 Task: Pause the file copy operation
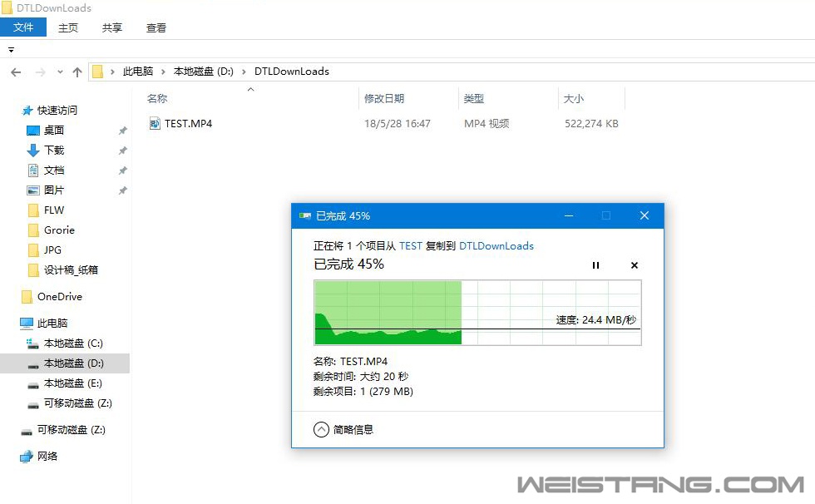595,265
